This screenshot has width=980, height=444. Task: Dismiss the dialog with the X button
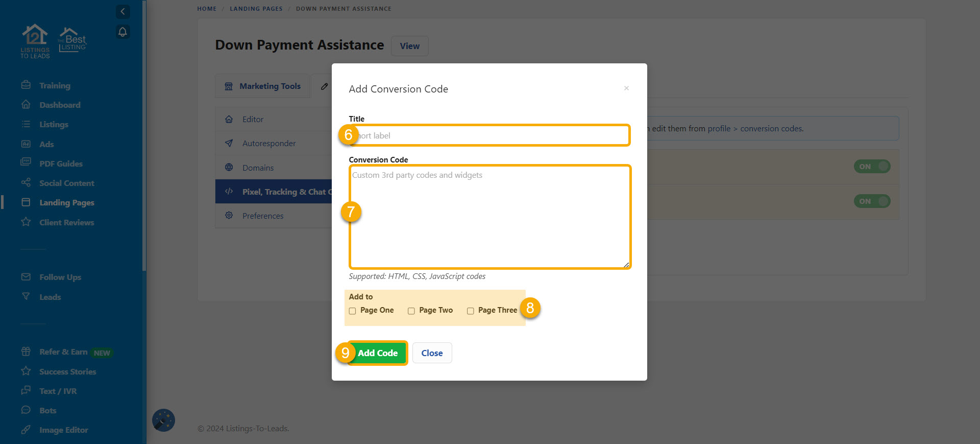tap(626, 88)
